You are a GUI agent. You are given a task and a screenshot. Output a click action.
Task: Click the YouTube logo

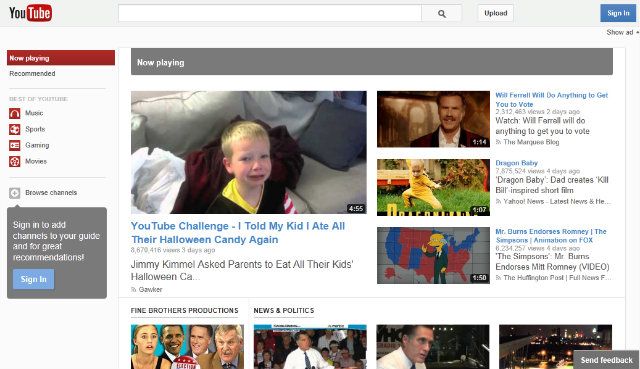(x=30, y=13)
